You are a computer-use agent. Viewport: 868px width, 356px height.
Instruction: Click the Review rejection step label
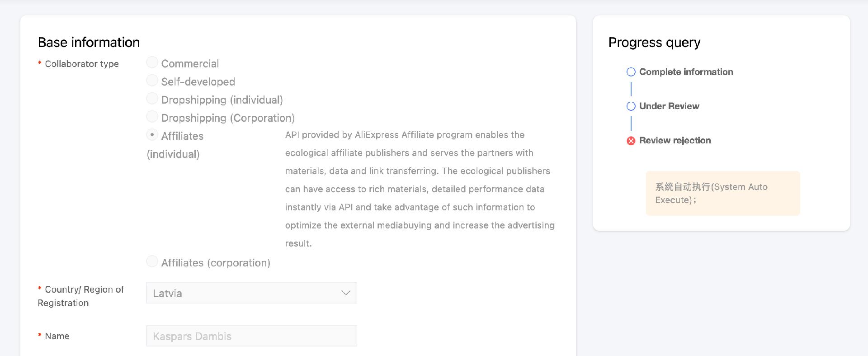(x=675, y=141)
